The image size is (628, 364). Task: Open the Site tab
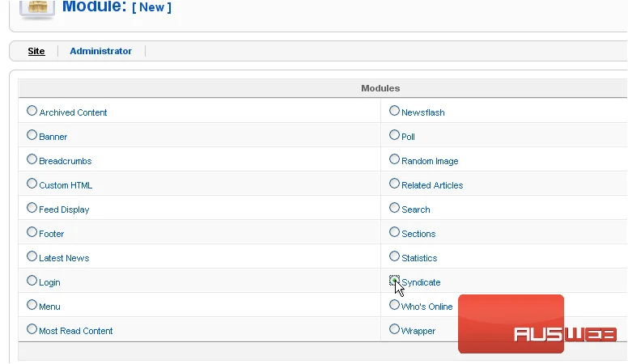click(x=36, y=51)
